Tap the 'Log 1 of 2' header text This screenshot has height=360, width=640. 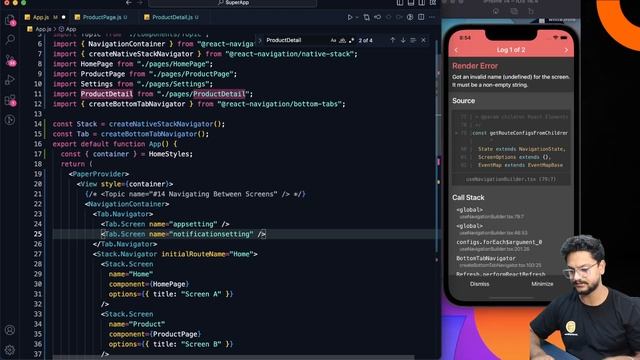pyautogui.click(x=511, y=50)
